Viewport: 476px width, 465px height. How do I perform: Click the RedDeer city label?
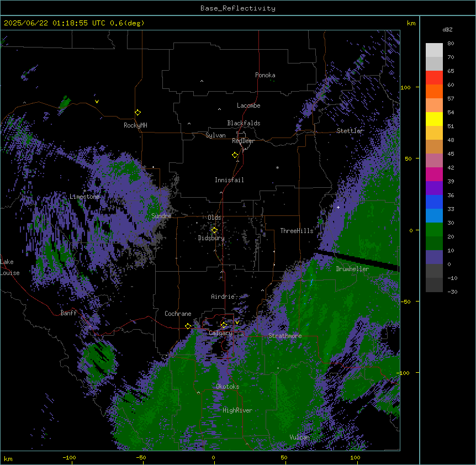243,141
